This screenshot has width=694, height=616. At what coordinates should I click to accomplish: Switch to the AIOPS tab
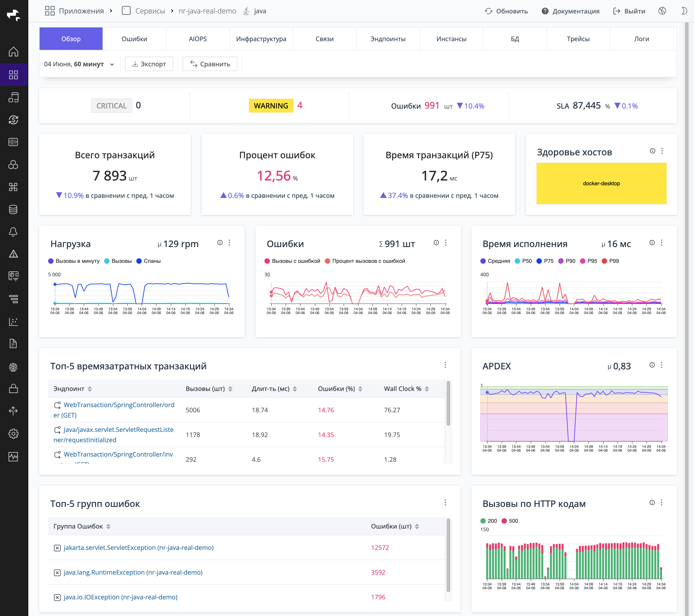tap(198, 39)
